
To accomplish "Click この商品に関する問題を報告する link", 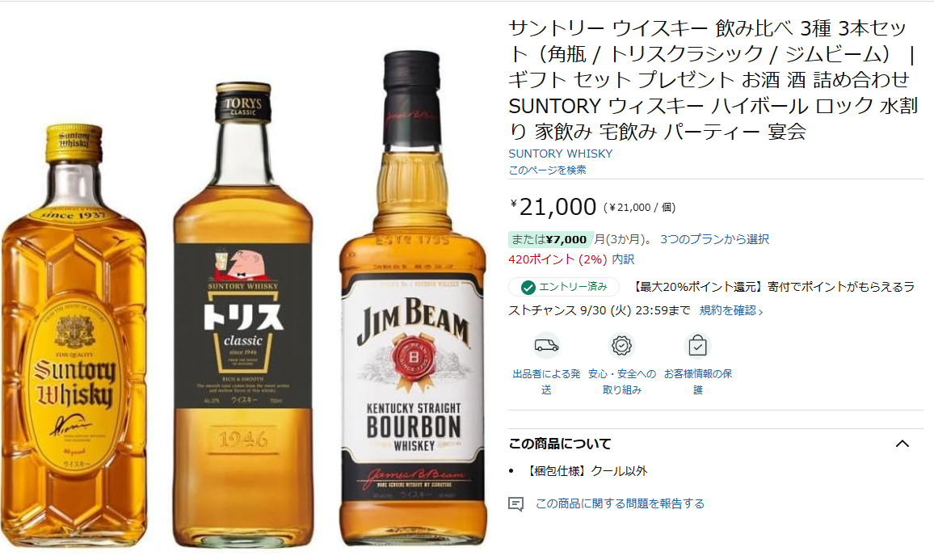I will [620, 504].
